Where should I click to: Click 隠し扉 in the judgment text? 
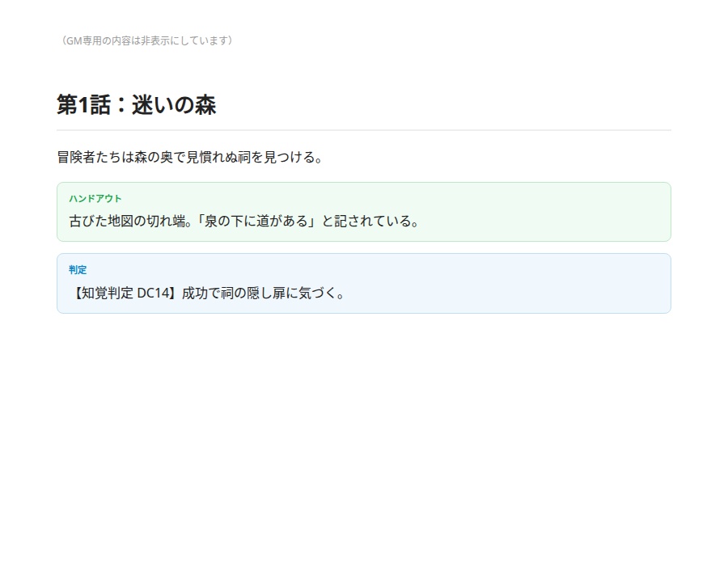point(266,294)
